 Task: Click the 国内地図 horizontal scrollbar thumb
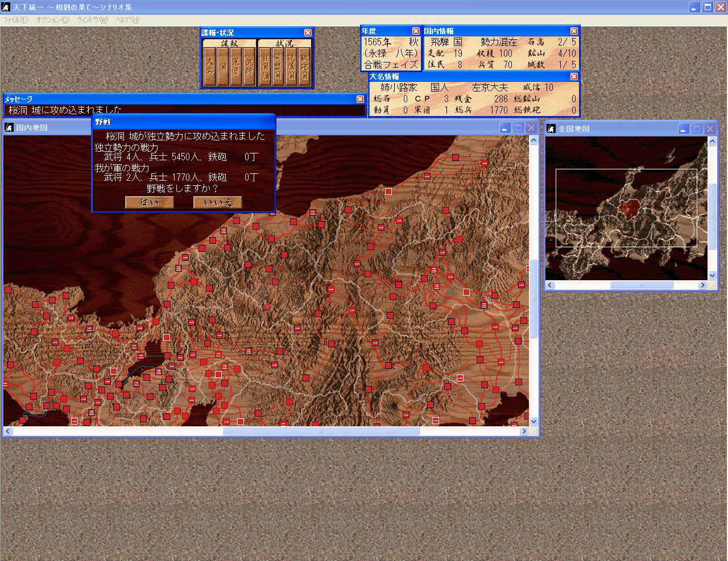pos(321,431)
